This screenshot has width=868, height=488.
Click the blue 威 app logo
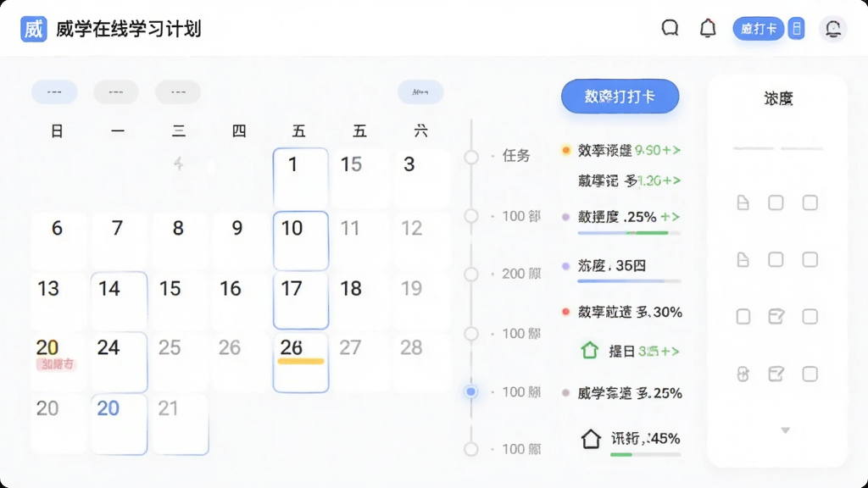pos(33,29)
